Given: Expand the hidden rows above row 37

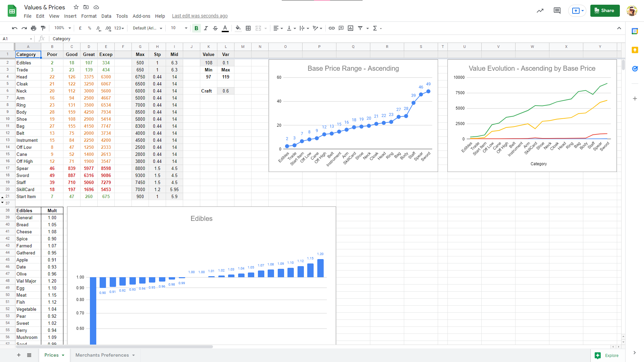Looking at the screenshot, I should tap(2, 202).
